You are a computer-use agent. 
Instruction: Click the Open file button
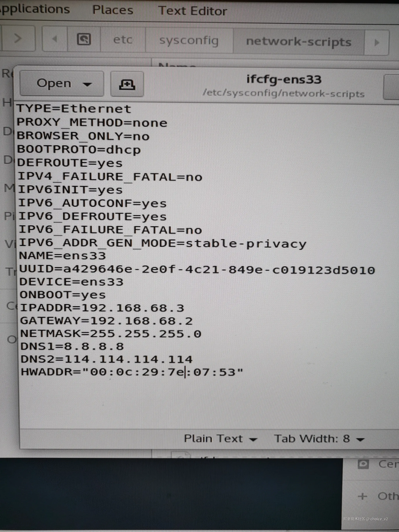(x=54, y=84)
